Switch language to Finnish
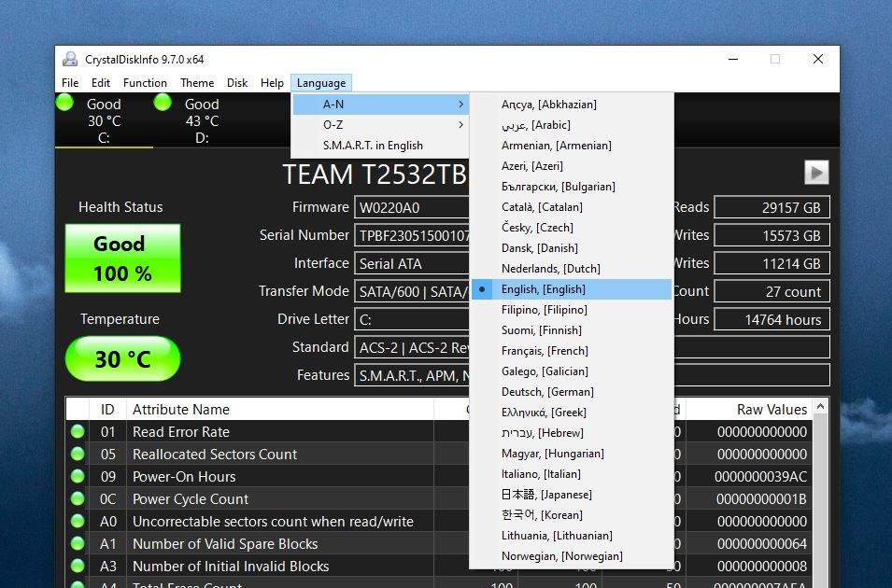The image size is (892, 588). click(x=572, y=329)
